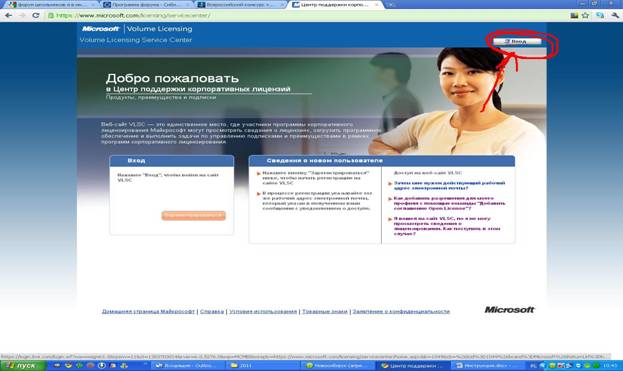Click the blue extension icon left of the wrench

(600, 15)
